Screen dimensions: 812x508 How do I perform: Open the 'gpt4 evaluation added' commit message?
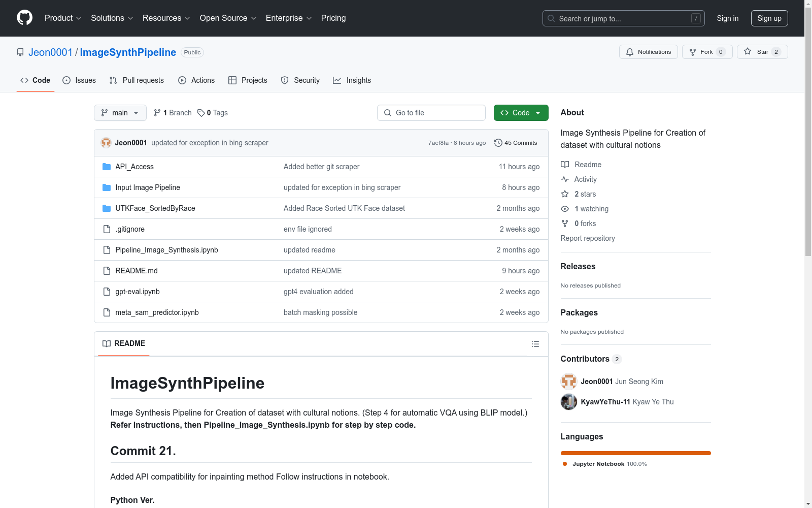[319, 292]
